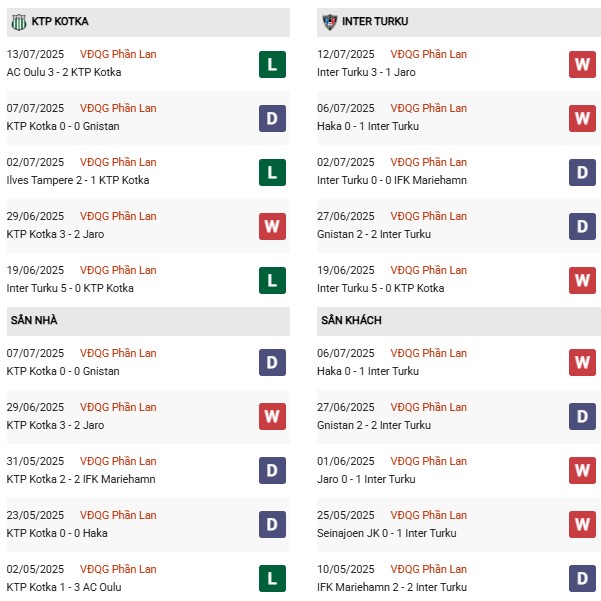601x601 pixels.
Task: Click the INTER TURKU header title
Action: [375, 21]
